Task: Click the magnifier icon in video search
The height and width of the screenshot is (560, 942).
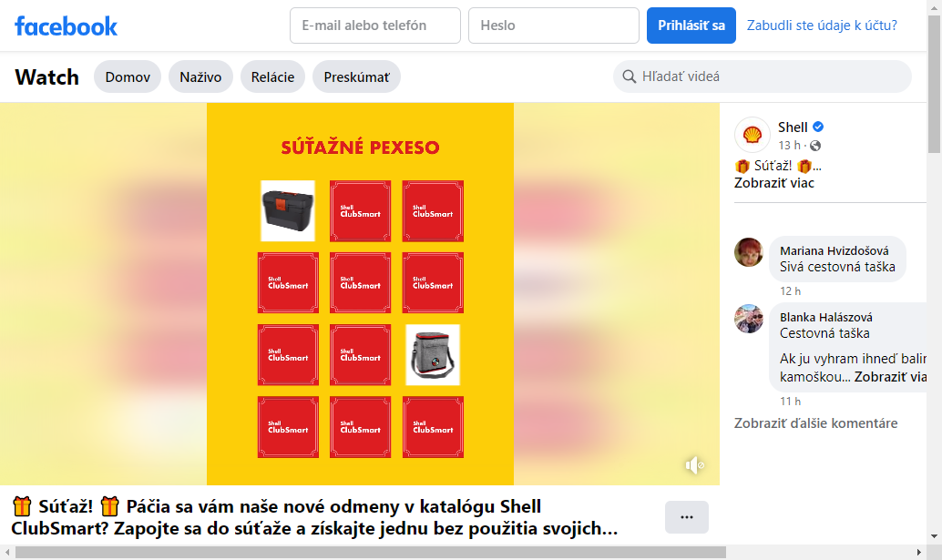Action: click(629, 76)
